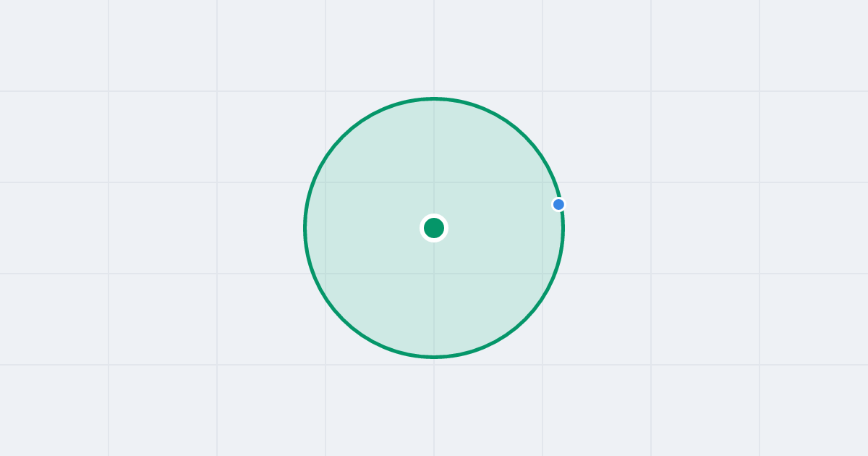The width and height of the screenshot is (868, 456).
Task: Select the green circle outline at its topmost point
Action: point(434,98)
